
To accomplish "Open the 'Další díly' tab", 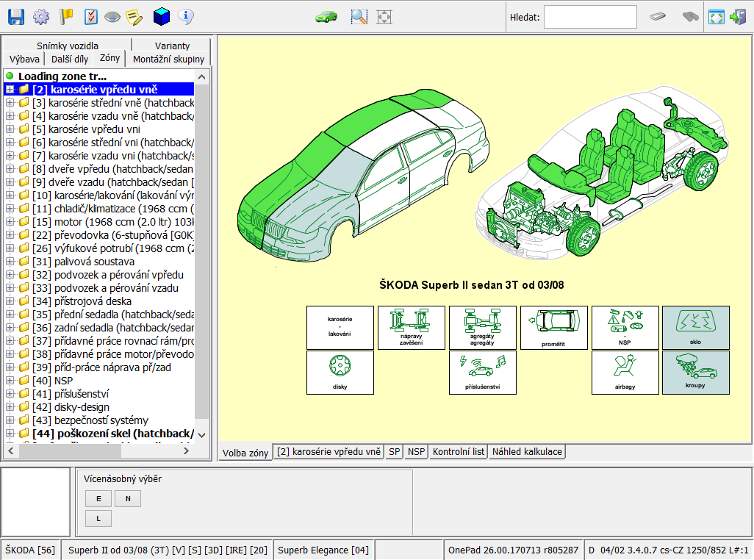I will coord(70,59).
